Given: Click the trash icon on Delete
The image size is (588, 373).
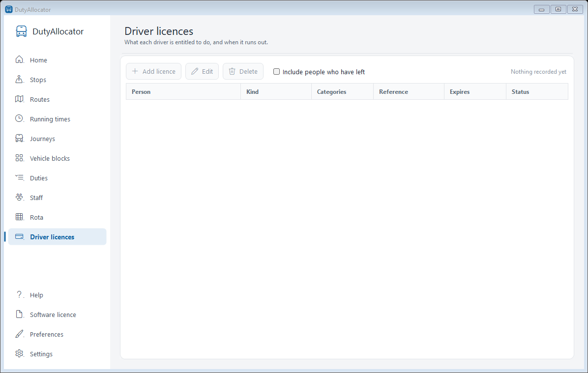Looking at the screenshot, I should point(232,71).
